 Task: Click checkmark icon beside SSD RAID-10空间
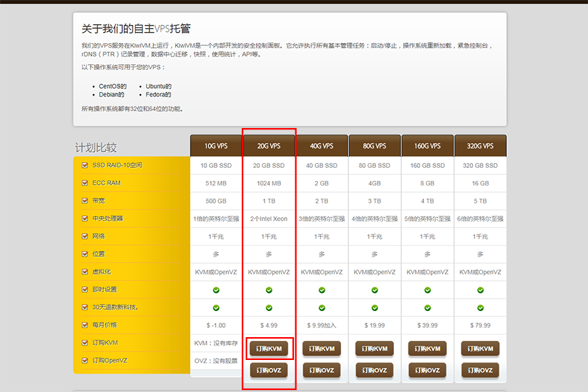85,165
